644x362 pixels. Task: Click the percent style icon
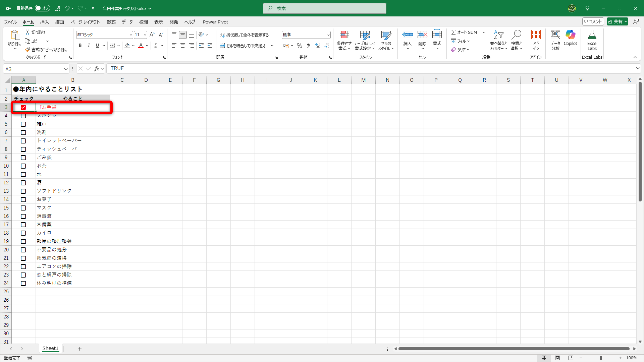(300, 46)
